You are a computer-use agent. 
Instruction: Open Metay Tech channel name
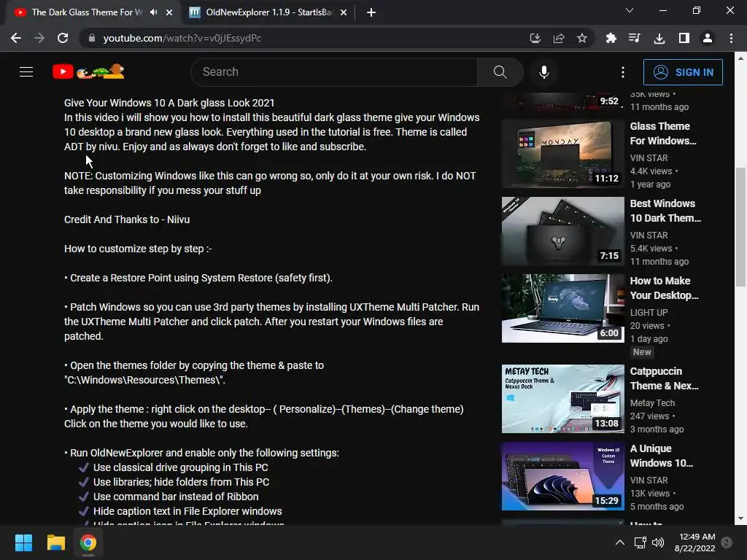652,402
